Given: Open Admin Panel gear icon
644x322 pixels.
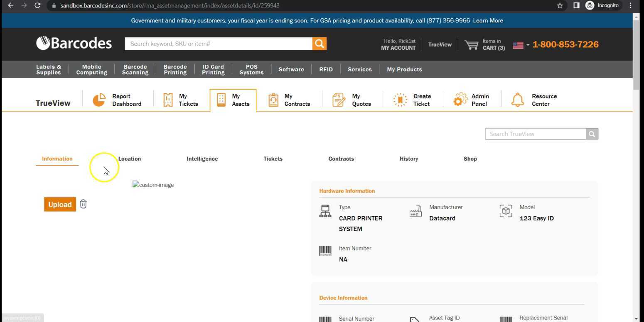Looking at the screenshot, I should coord(460,100).
